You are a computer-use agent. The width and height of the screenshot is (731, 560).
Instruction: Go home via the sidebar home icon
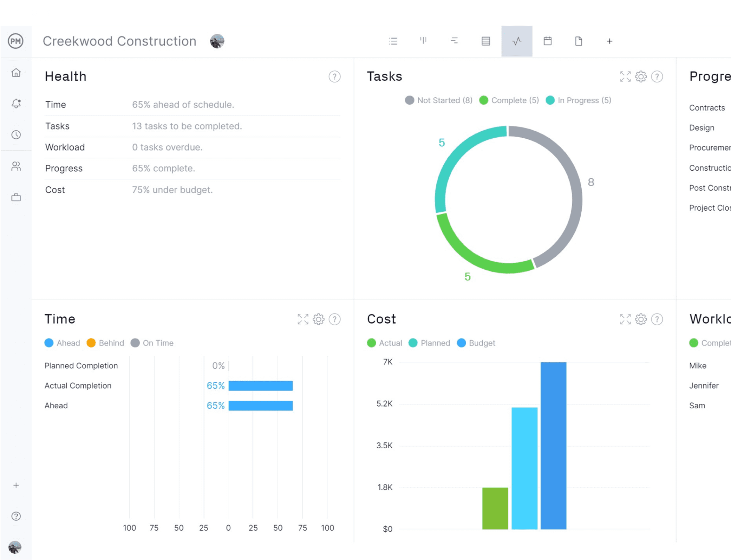coord(16,73)
